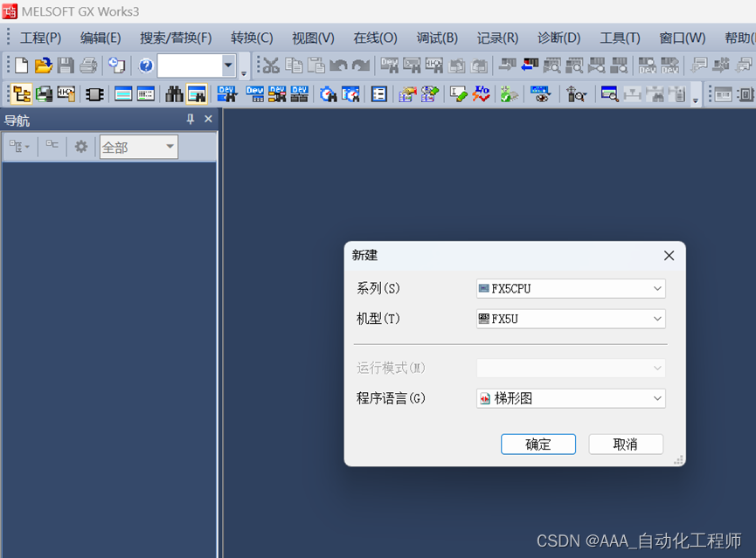Close the Navigation panel
Screen dimensions: 756x558
tap(208, 119)
